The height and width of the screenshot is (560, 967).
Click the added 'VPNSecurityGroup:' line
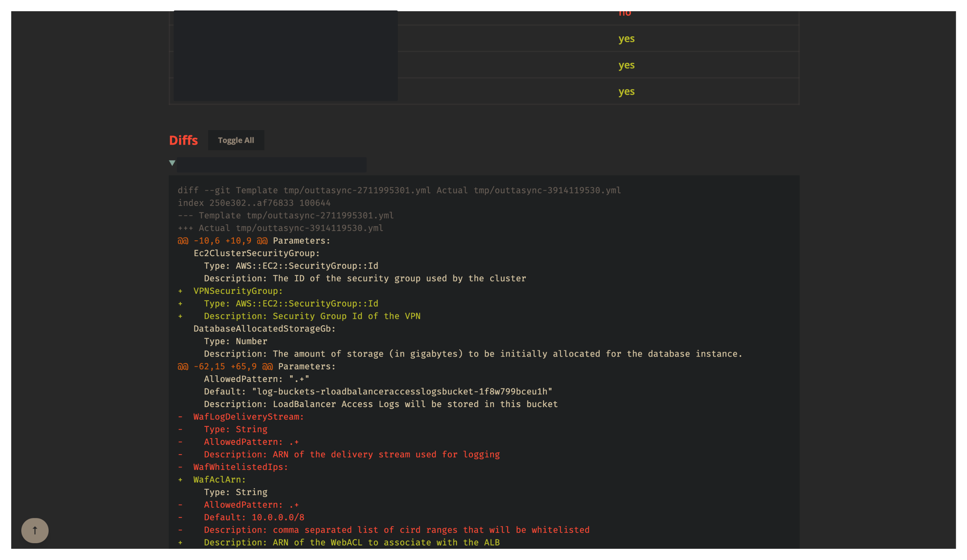[x=238, y=291]
